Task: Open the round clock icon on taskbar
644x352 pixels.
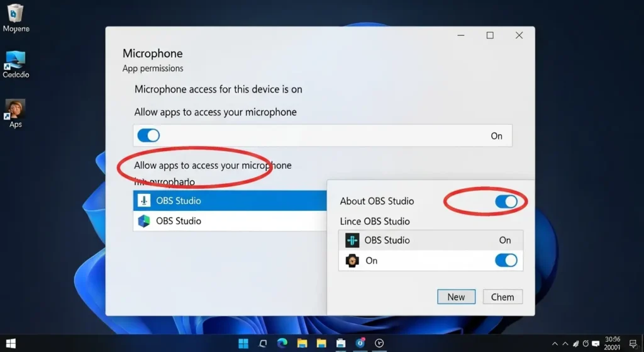Action: pos(379,343)
